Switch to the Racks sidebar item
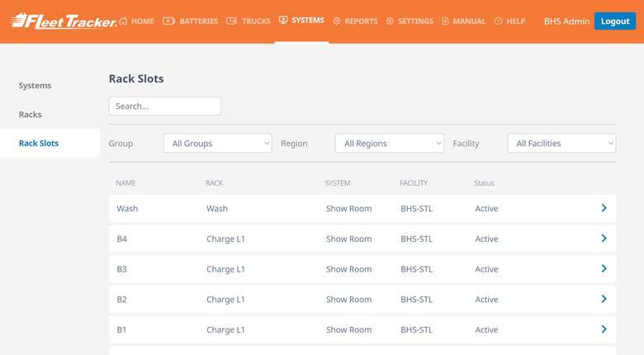The height and width of the screenshot is (355, 644). pos(31,115)
